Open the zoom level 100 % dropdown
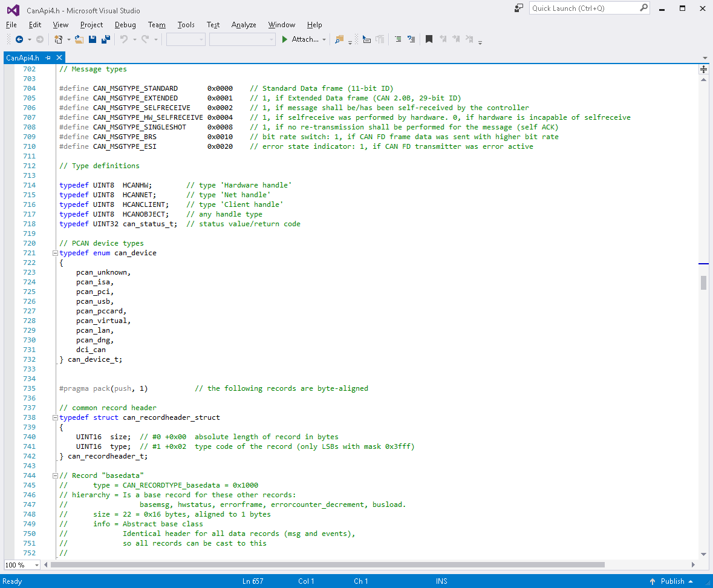The width and height of the screenshot is (713, 588). 36,565
